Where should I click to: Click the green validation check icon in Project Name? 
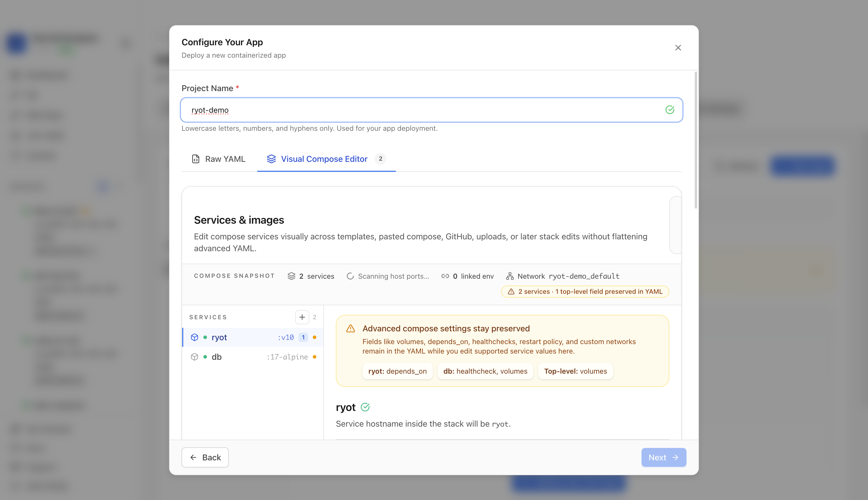point(670,110)
